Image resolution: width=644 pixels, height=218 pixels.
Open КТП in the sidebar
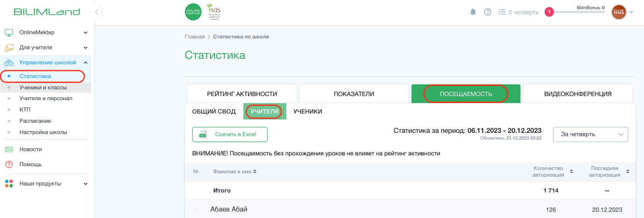point(25,110)
